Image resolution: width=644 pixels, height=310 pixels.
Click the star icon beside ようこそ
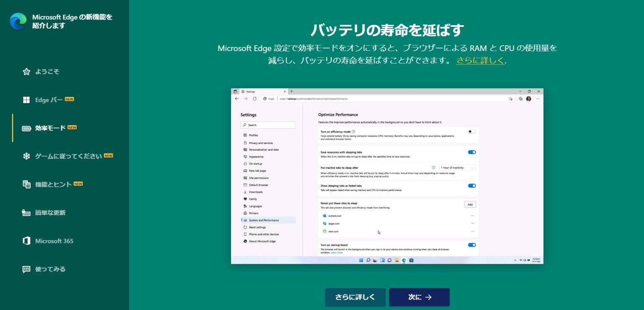(26, 72)
